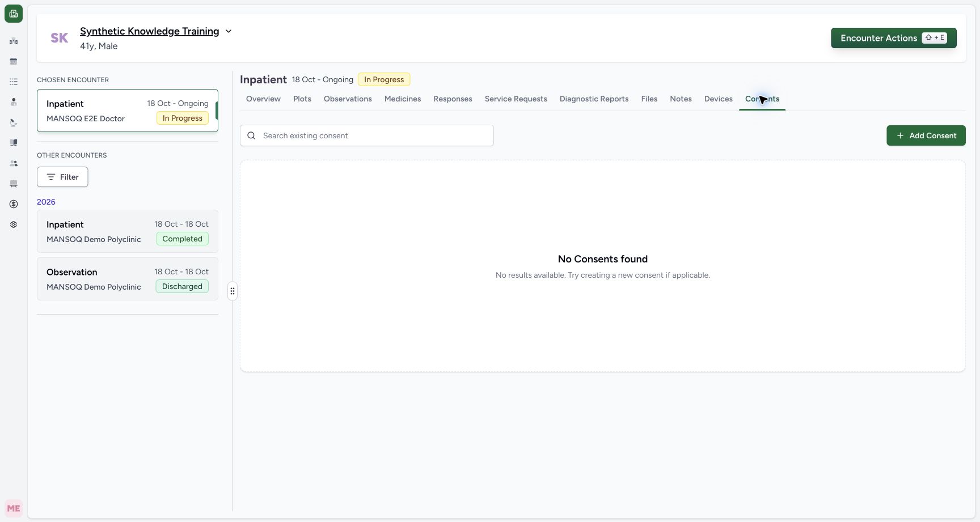Open the dollar billing sidebar icon
980x522 pixels.
click(x=14, y=204)
